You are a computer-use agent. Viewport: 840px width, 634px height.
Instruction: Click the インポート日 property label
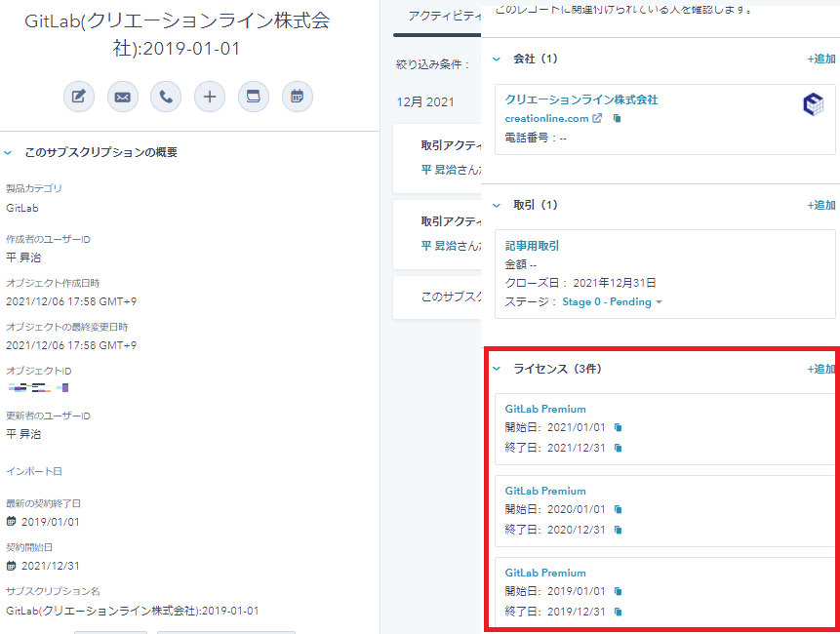tap(34, 471)
